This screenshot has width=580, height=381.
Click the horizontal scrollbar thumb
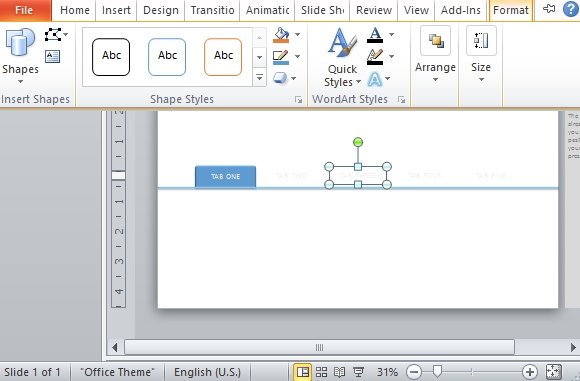pos(319,347)
